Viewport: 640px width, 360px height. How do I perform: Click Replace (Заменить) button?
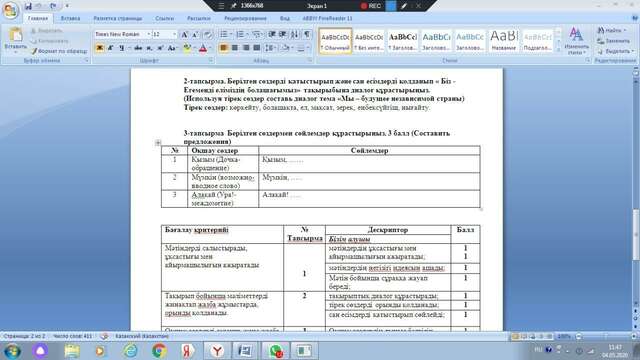(613, 41)
